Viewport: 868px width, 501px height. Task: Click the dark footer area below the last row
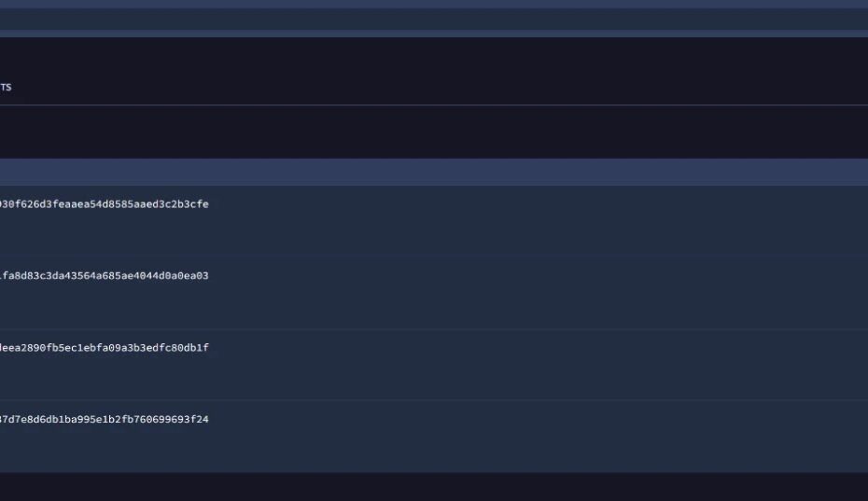pos(434,486)
